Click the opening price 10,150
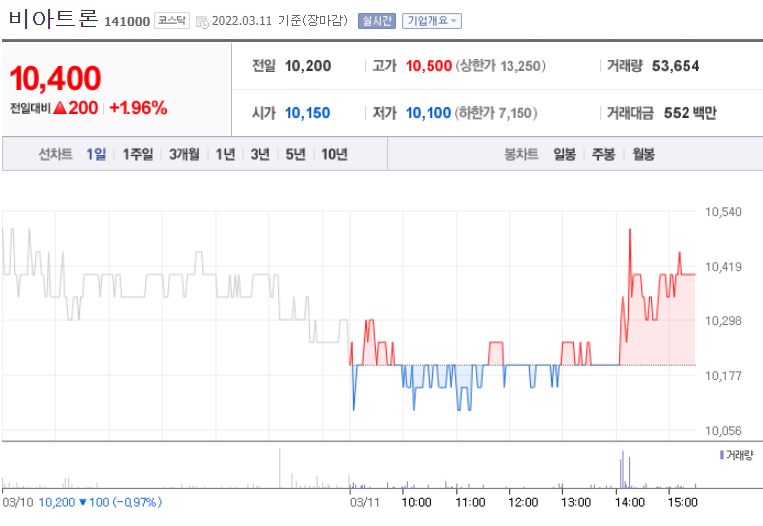Screen dimensions: 763x526 click(x=308, y=113)
